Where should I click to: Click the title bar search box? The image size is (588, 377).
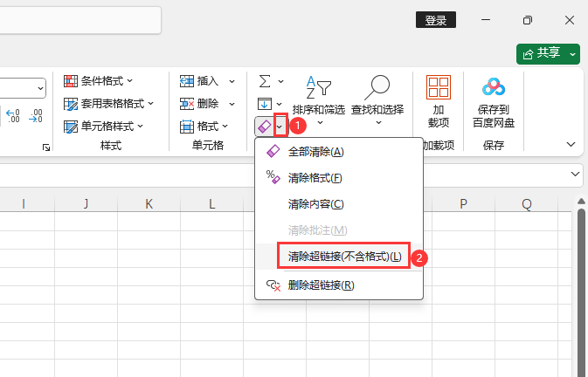click(x=80, y=20)
